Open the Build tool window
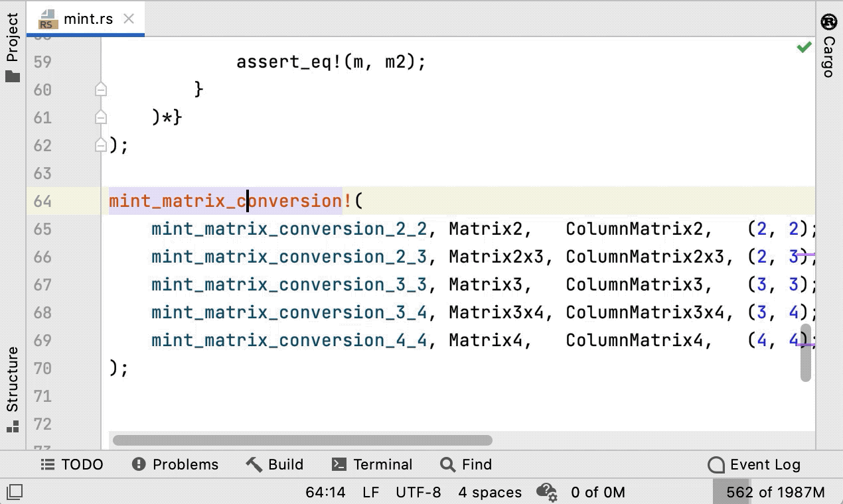This screenshot has width=843, height=504. coord(274,464)
